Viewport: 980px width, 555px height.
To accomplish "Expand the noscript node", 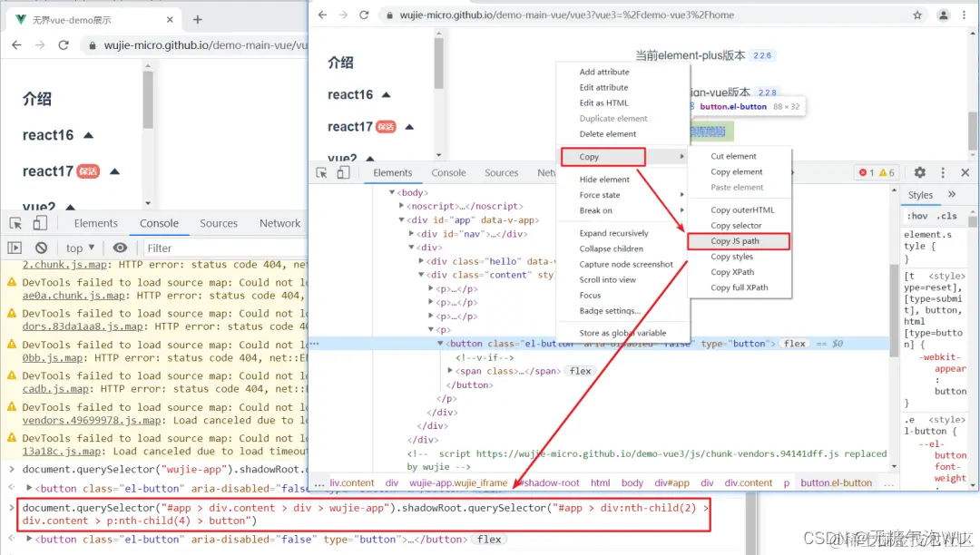I will tap(402, 206).
